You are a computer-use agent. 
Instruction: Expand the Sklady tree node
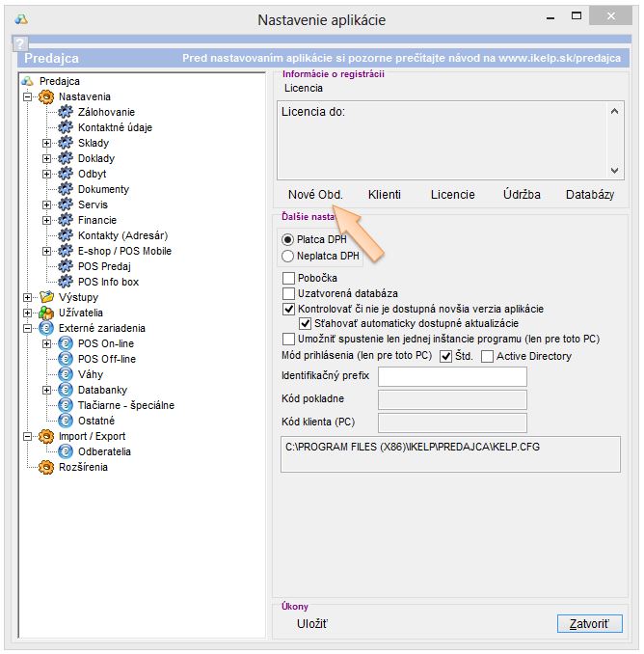[46, 143]
